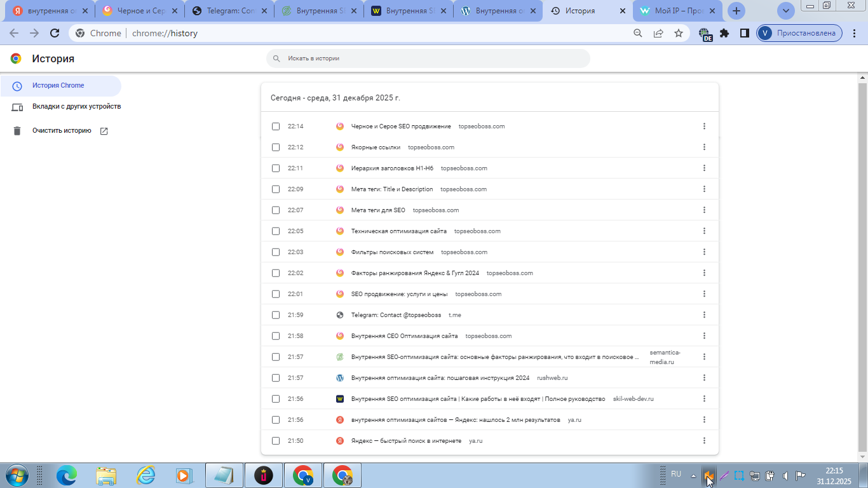Open the zoom magnifier icon in address bar

(638, 33)
